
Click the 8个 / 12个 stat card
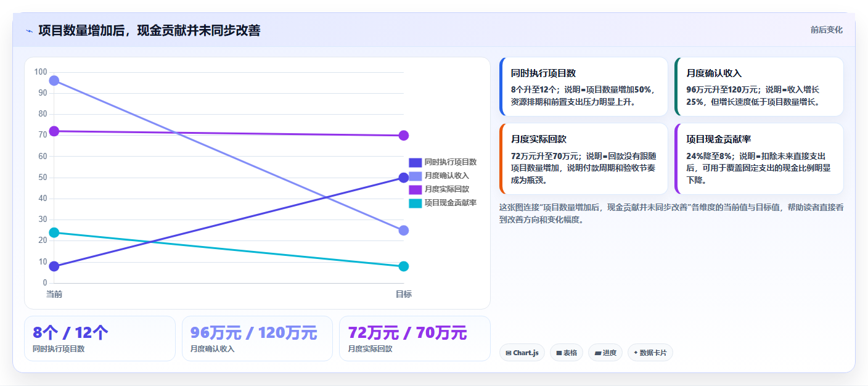click(x=100, y=339)
